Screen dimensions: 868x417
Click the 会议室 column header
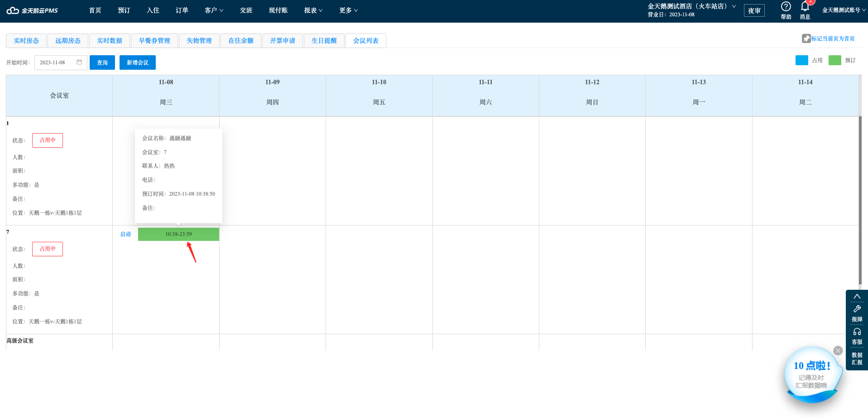[59, 96]
